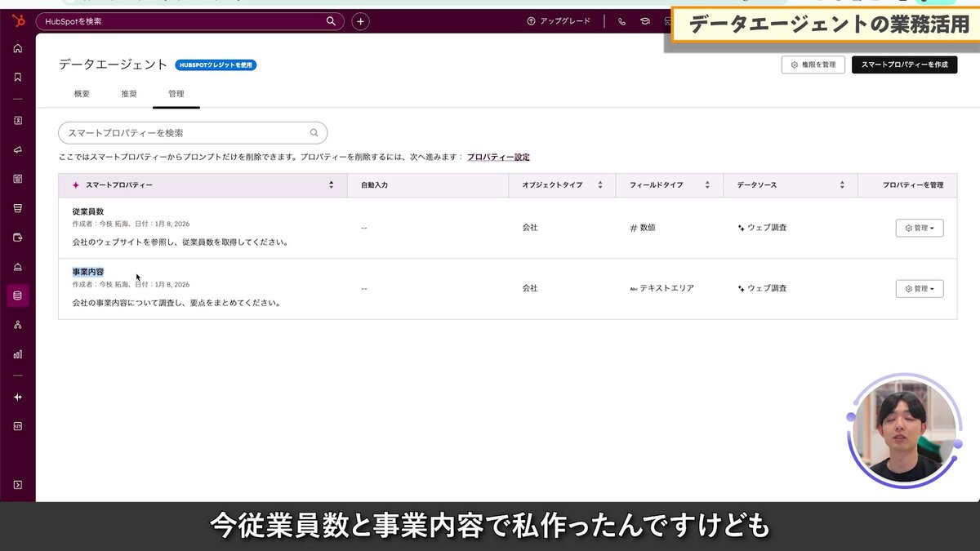Viewport: 980px width, 551px height.
Task: Select the Breeze AI sparkle icon
Action: click(18, 397)
